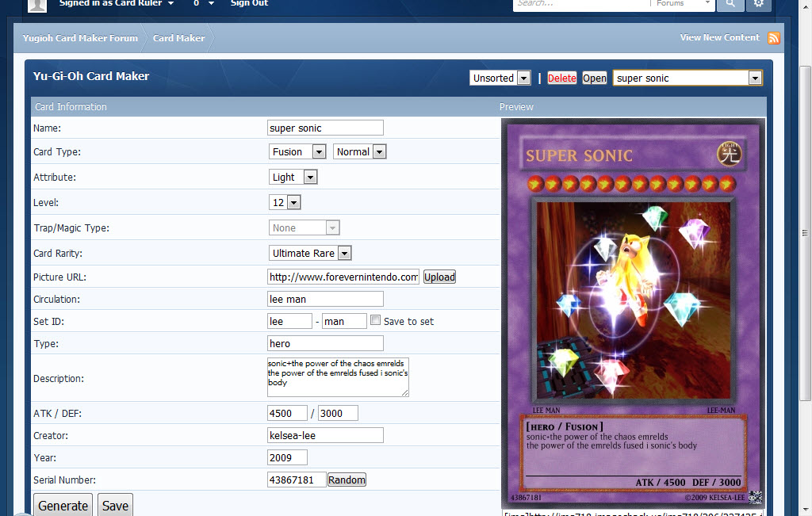Image resolution: width=812 pixels, height=516 pixels.
Task: Open the Ultimate Rare rarity dropdown
Action: point(310,253)
